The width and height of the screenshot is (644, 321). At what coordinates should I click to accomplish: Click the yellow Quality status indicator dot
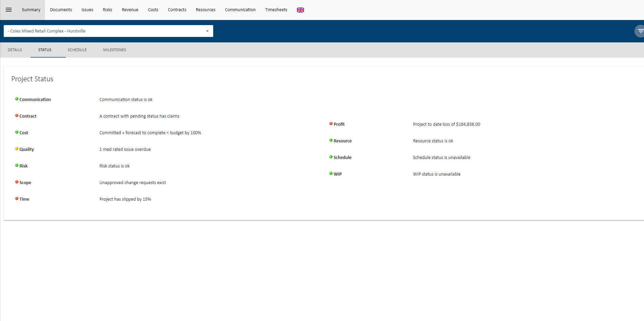point(17,149)
